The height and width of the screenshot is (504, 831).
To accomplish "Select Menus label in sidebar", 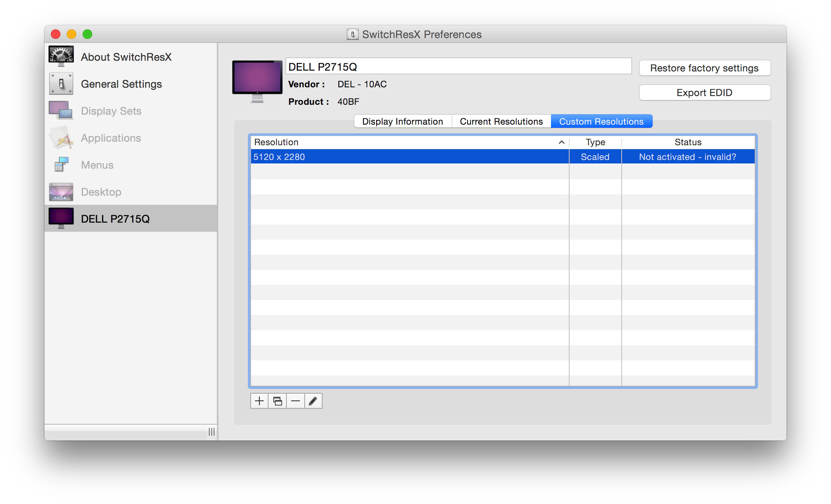I will pos(97,165).
